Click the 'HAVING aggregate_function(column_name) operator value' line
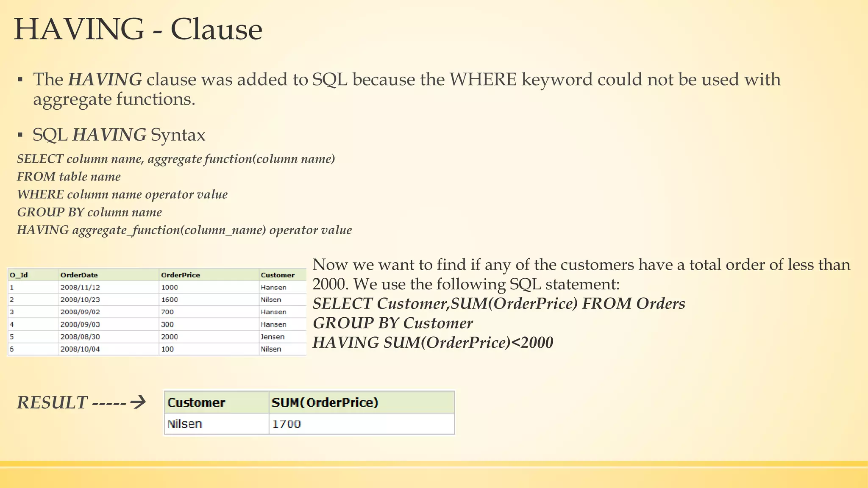This screenshot has height=488, width=868. pos(184,230)
